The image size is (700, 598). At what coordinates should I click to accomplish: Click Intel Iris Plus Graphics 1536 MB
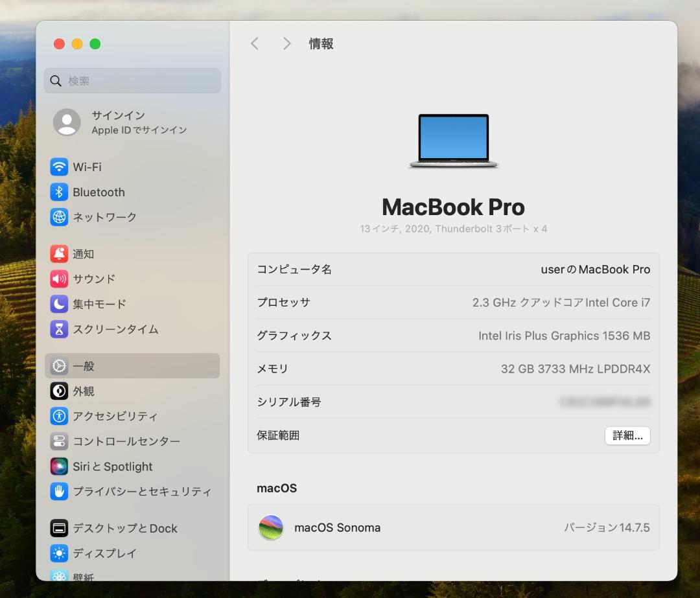pyautogui.click(x=564, y=336)
